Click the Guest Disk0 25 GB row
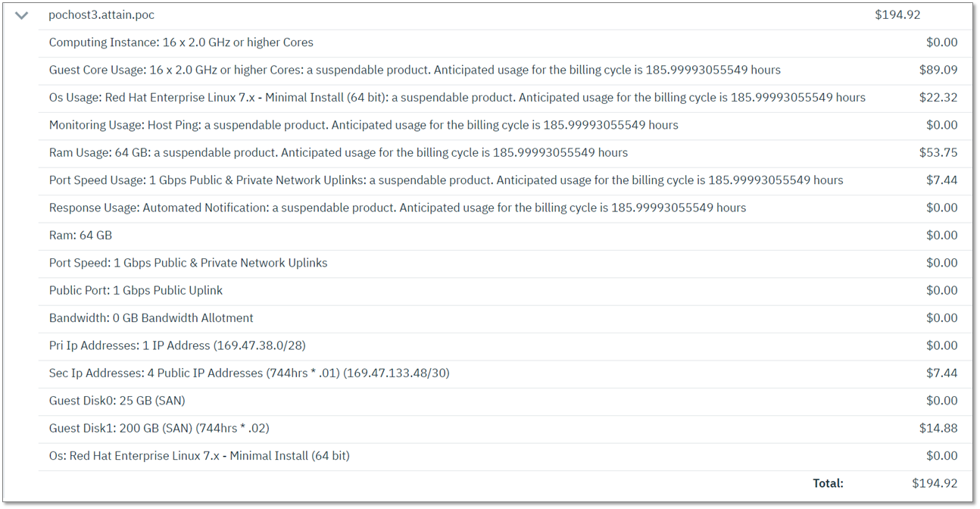The width and height of the screenshot is (980, 509). pos(117,401)
